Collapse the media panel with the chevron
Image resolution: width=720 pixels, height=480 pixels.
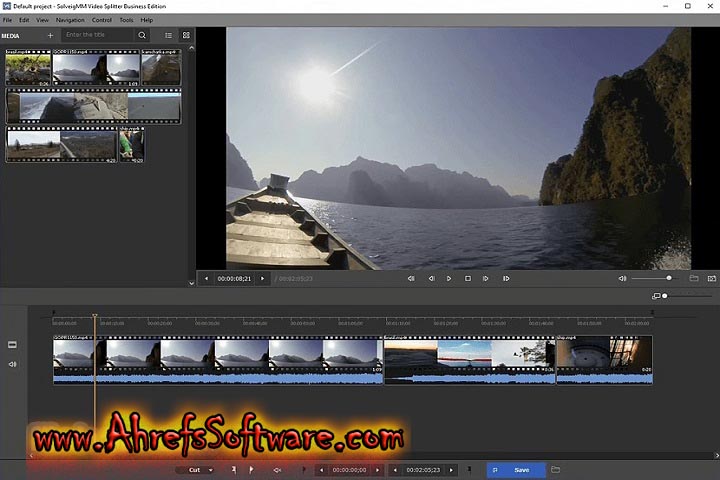(192, 283)
